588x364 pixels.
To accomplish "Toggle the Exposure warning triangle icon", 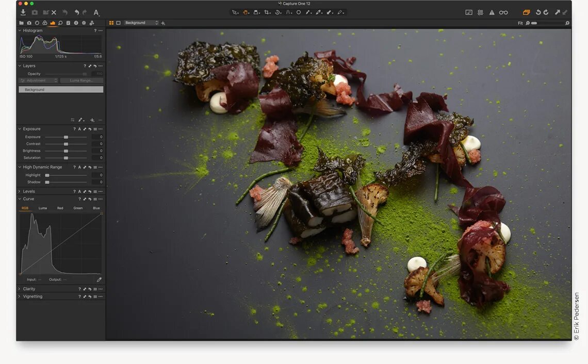I will pos(492,12).
